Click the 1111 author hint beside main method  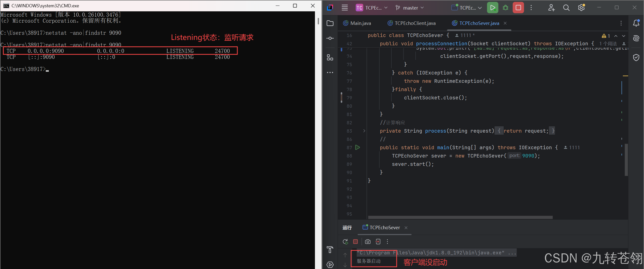click(x=572, y=147)
